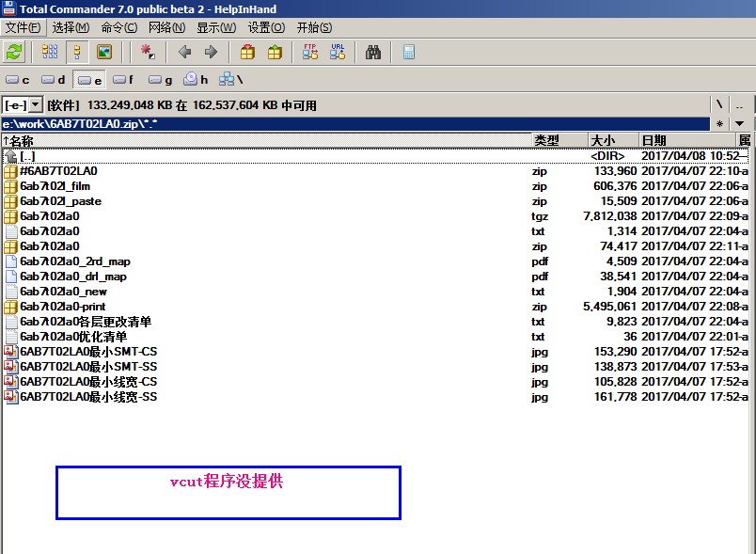Click the unpack files icon
Viewport: 756px width, 554px height.
coord(275,52)
